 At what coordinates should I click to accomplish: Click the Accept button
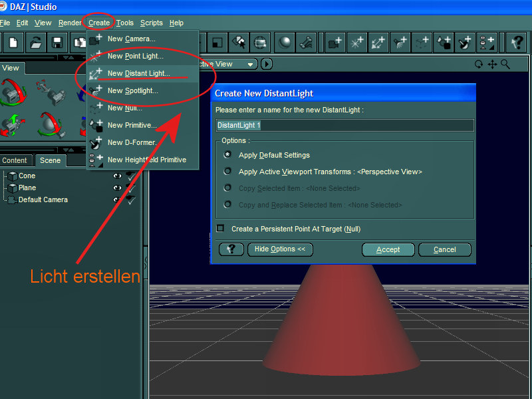388,250
